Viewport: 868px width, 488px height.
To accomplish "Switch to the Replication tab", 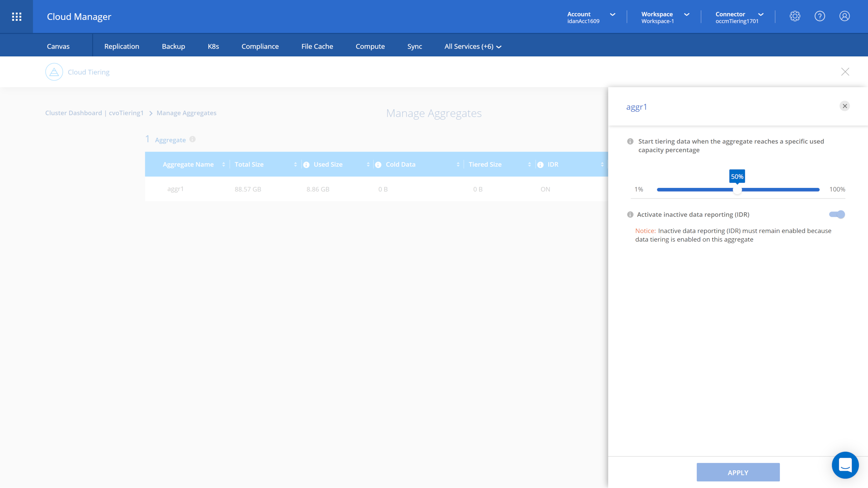I will click(121, 46).
